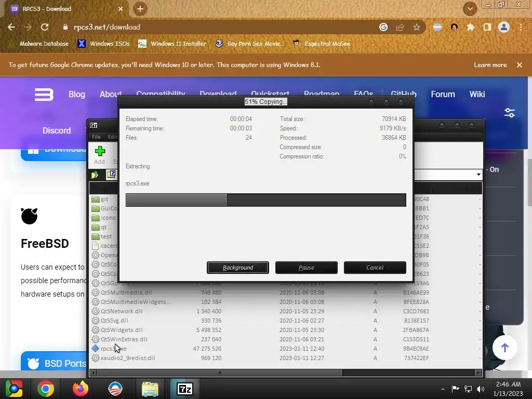The image size is (532, 399).
Task: Show hidden tray icons arrow
Action: click(443, 389)
